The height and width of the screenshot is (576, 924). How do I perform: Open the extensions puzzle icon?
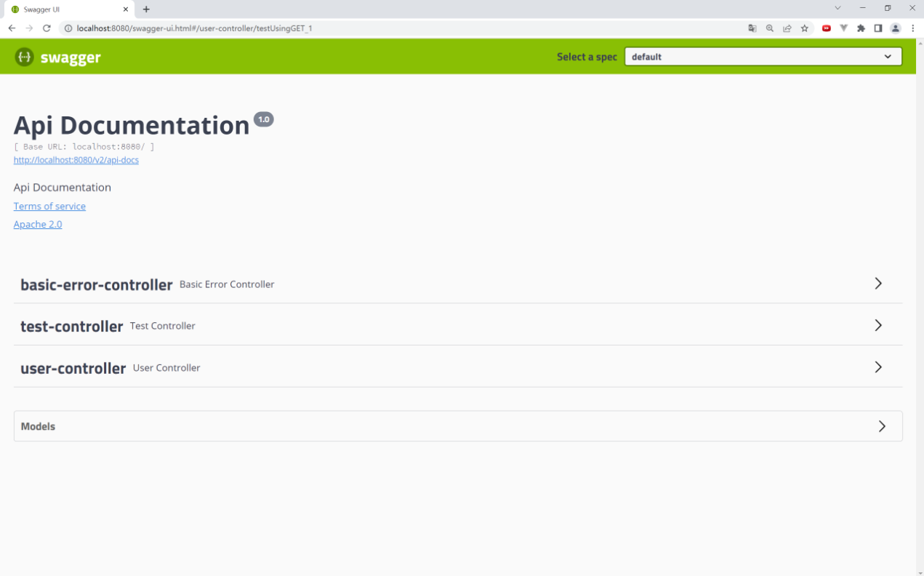coord(861,28)
